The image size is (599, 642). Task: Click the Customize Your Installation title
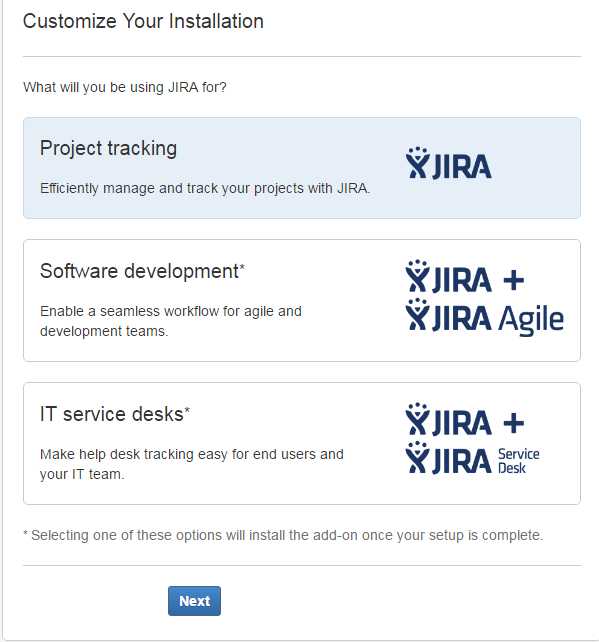(x=143, y=21)
